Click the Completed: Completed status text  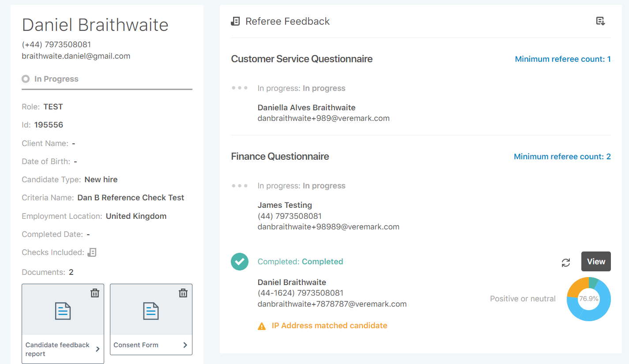coord(300,262)
